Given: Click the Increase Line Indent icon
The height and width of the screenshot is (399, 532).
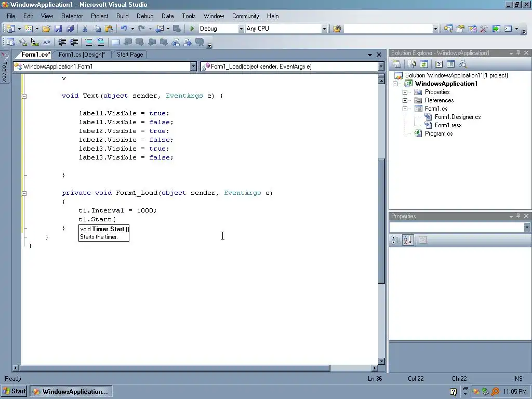Looking at the screenshot, I should coord(74,42).
